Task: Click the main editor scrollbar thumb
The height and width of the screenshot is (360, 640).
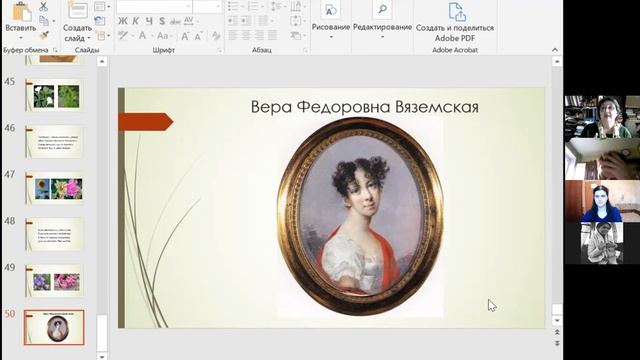Action: pos(557,309)
